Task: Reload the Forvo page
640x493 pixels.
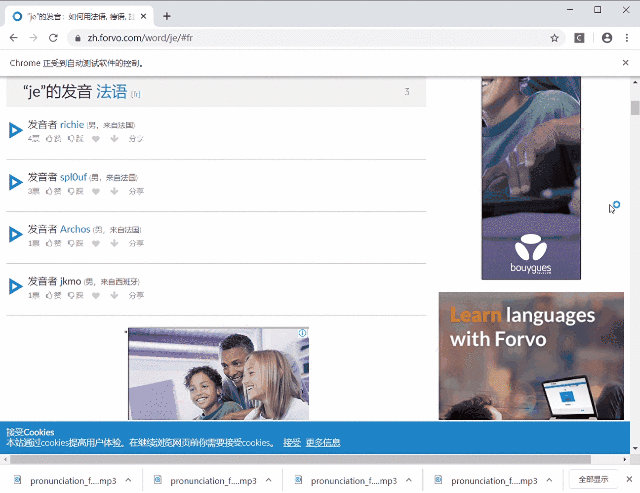Action: pos(53,38)
